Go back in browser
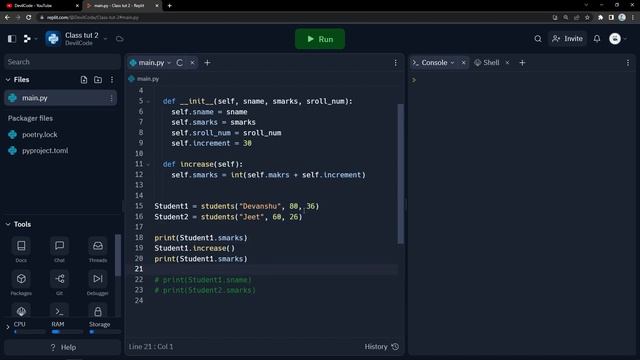 (x=7, y=18)
